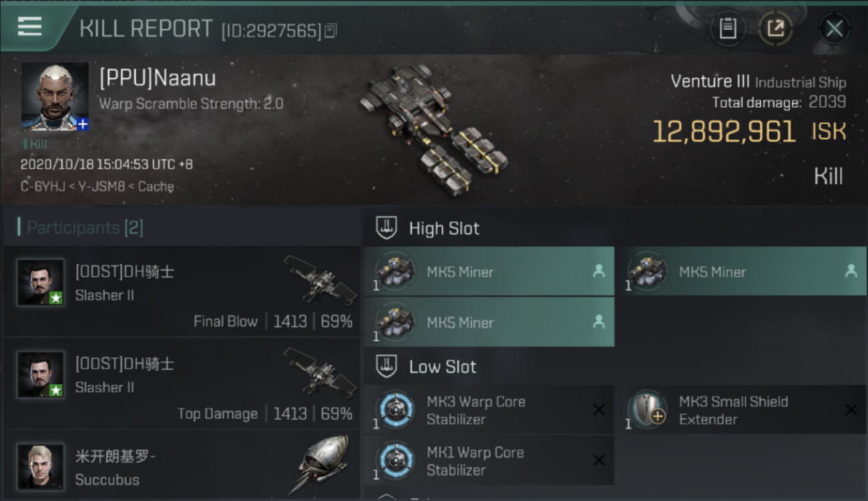Click the Succubus ship image

pyautogui.click(x=323, y=464)
